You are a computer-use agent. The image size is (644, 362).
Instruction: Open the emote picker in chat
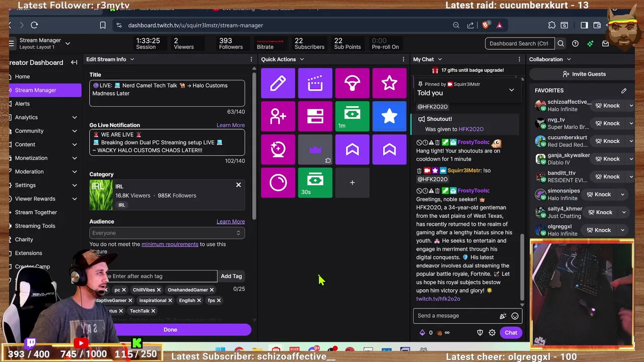(515, 316)
